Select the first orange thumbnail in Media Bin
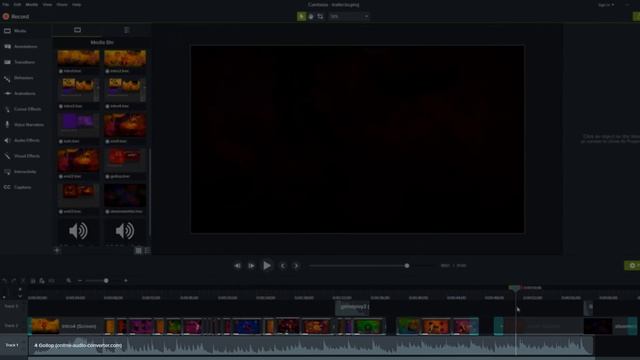 click(x=78, y=58)
